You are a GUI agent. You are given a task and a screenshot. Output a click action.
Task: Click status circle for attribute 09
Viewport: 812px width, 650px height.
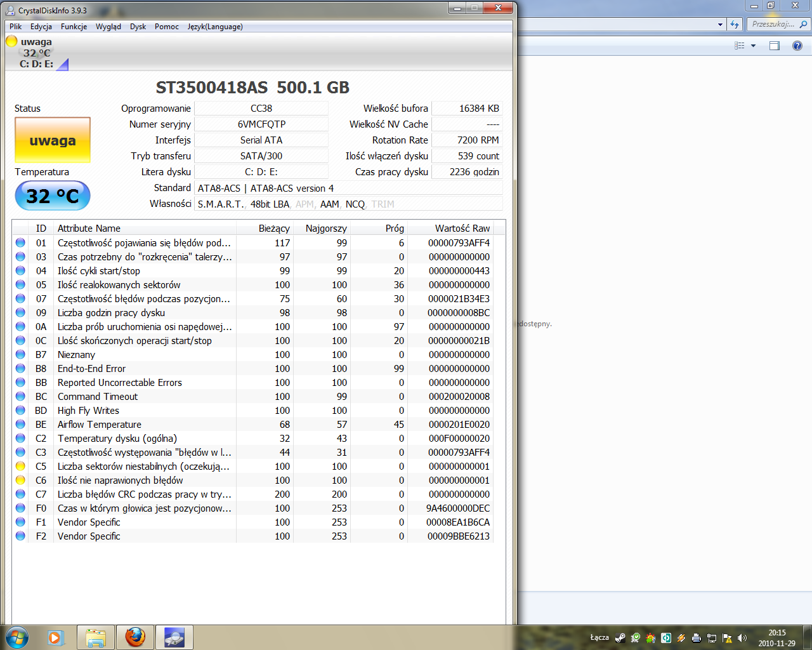(20, 312)
